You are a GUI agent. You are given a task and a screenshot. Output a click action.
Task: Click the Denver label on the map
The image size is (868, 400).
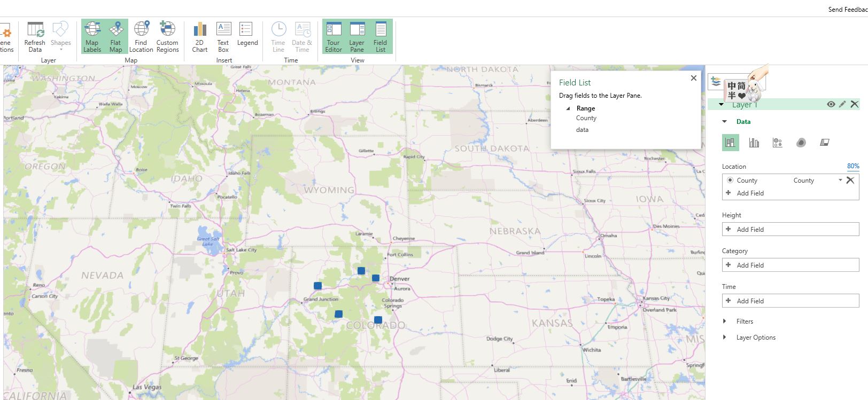[x=400, y=279]
